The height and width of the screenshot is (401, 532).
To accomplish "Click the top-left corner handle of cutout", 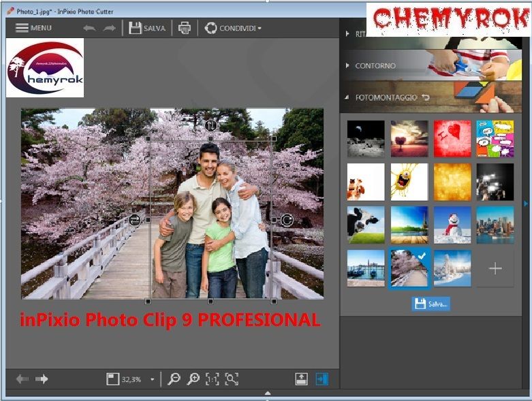I will [x=148, y=139].
